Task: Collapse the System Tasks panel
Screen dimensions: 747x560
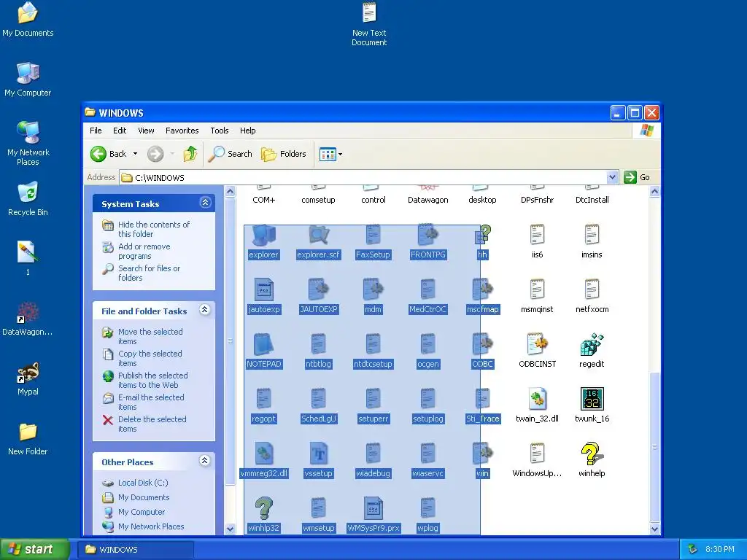Action: [205, 203]
